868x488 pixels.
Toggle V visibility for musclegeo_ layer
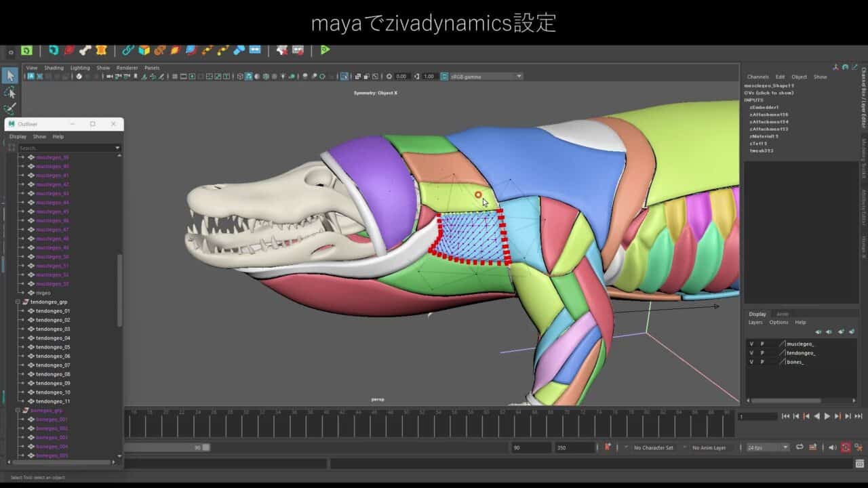point(751,344)
